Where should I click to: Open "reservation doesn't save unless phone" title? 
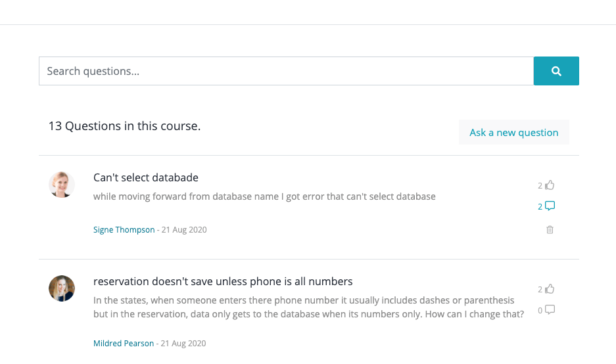coord(223,281)
